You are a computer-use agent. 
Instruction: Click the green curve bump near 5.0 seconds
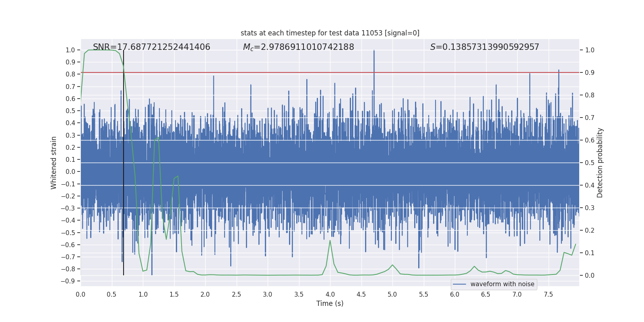pos(392,265)
